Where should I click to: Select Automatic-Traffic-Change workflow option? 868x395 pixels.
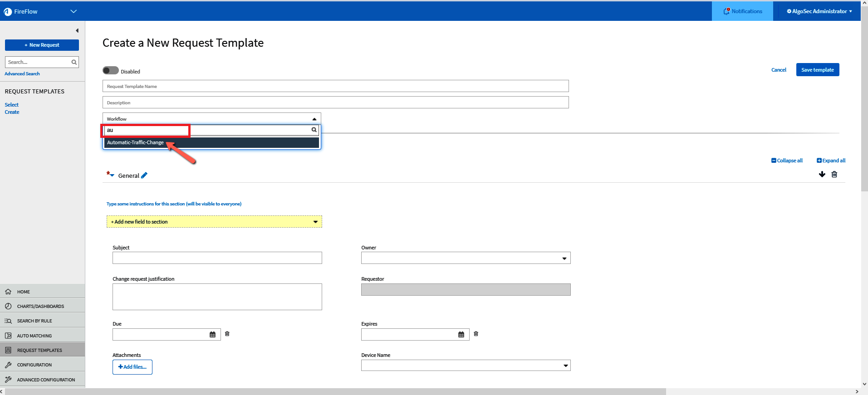pos(135,142)
